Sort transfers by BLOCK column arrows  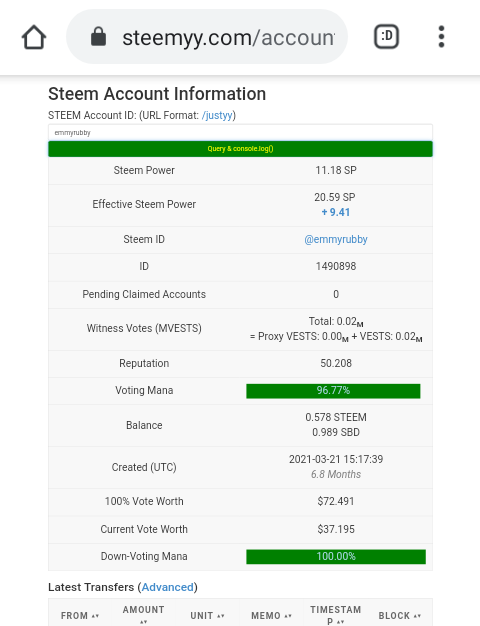418,616
